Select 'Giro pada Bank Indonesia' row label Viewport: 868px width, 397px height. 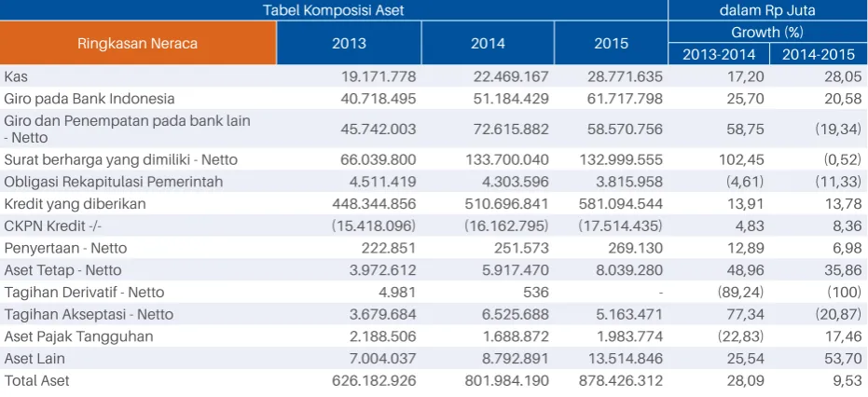point(90,99)
